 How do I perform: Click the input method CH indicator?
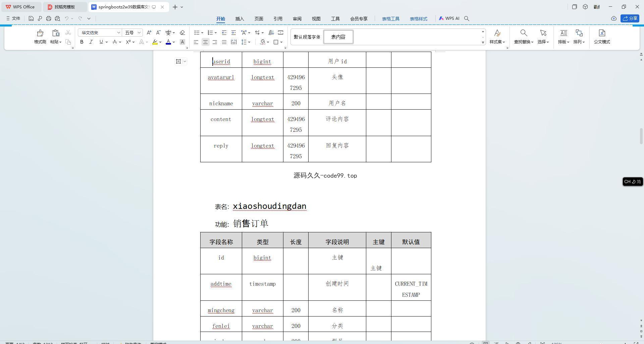633,181
